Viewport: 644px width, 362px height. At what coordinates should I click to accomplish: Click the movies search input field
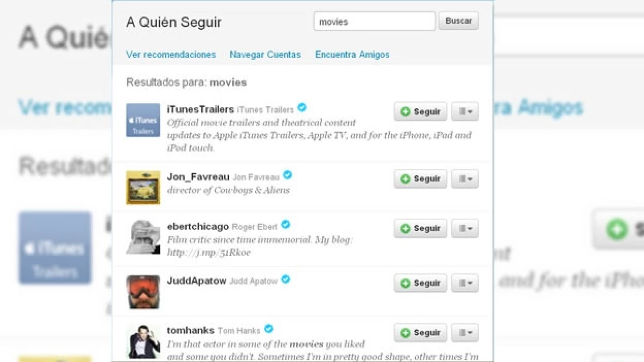pyautogui.click(x=375, y=21)
